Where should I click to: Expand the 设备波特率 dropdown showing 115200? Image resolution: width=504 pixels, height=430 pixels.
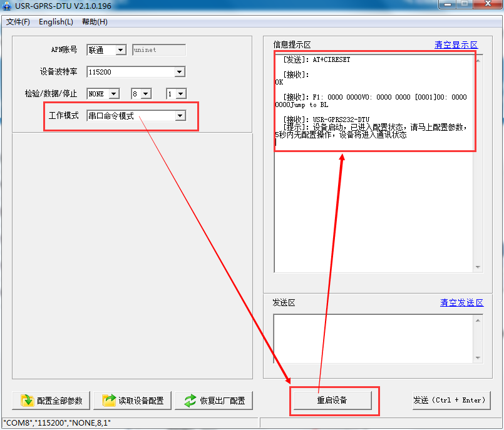(x=179, y=71)
